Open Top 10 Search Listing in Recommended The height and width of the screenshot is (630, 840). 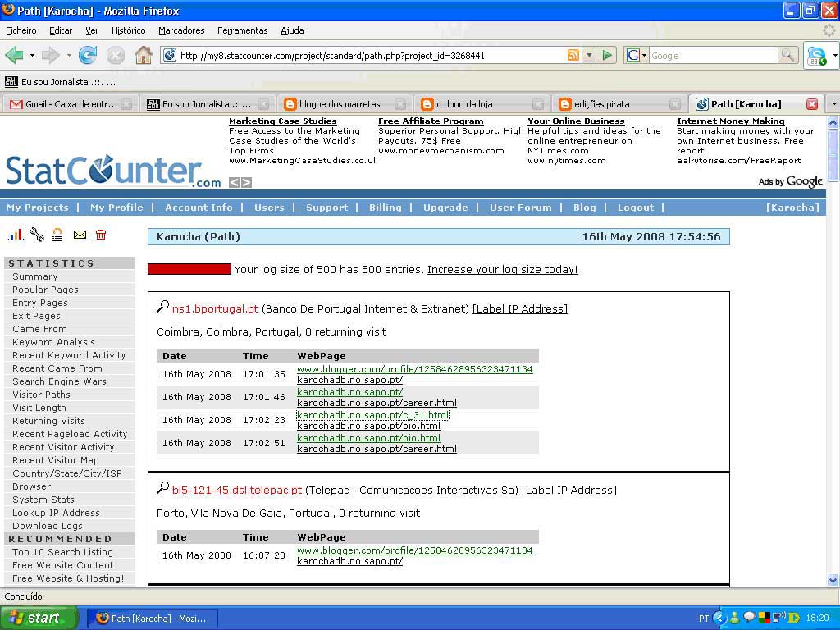click(62, 552)
